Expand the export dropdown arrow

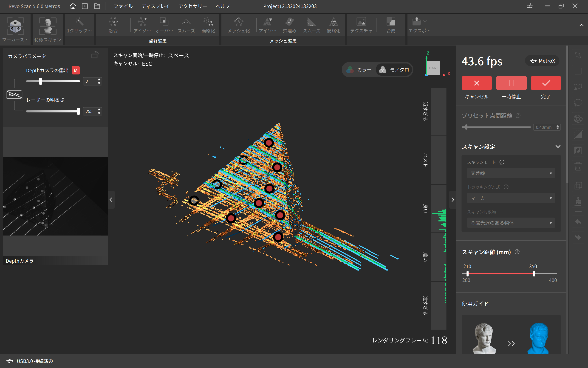point(425,21)
